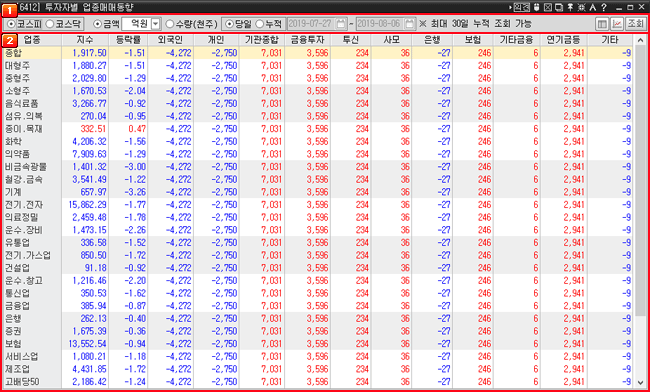Image resolution: width=650 pixels, height=392 pixels.
Task: Open the chart view icon
Action: (x=617, y=24)
